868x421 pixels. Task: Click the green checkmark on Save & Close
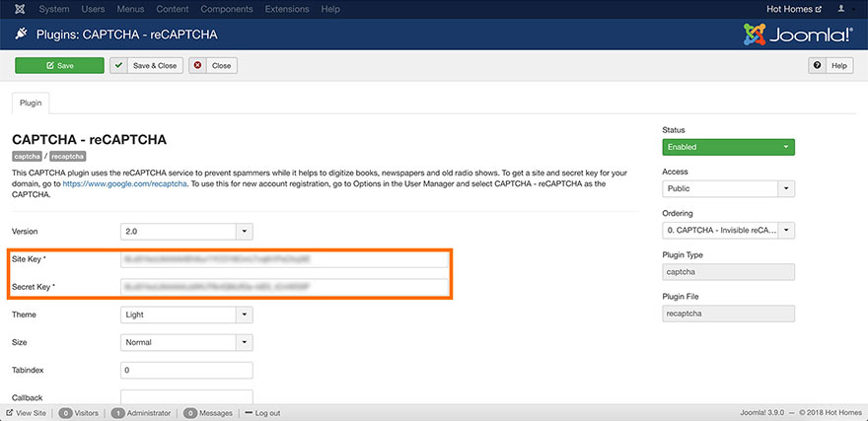pyautogui.click(x=118, y=65)
